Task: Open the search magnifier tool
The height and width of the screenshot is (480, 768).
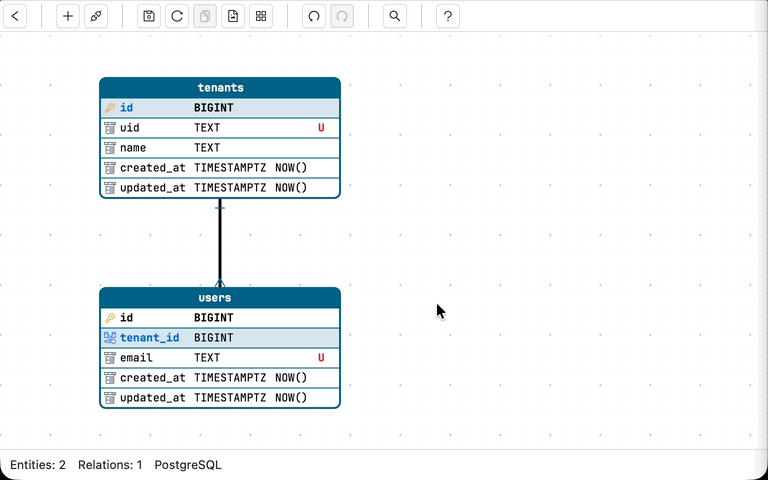Action: pos(395,16)
